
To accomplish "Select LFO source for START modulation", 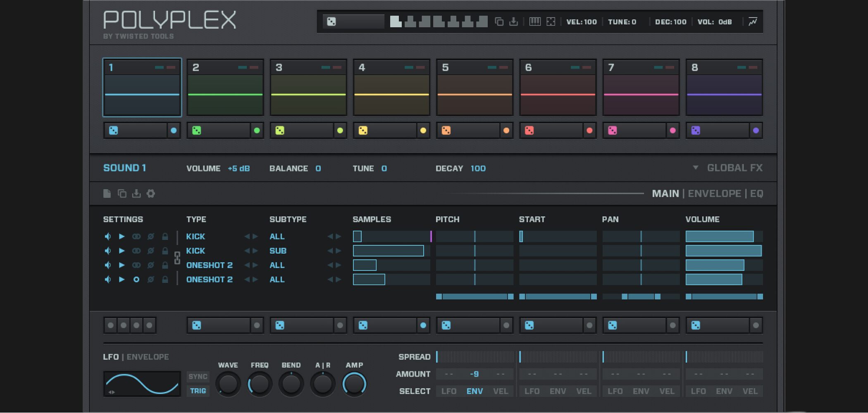I will tap(532, 391).
